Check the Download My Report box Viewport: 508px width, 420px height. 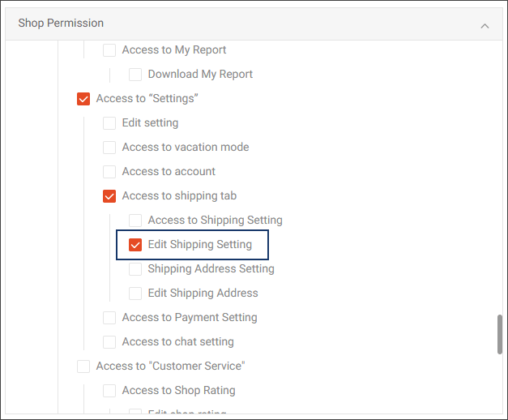pos(135,75)
